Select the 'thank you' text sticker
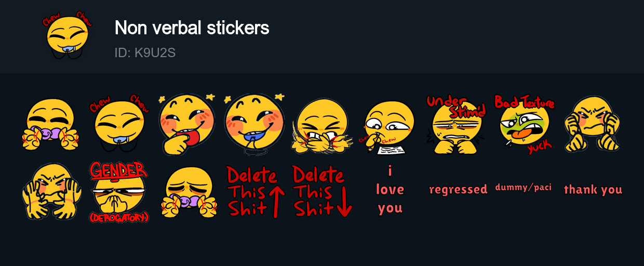 tap(593, 190)
